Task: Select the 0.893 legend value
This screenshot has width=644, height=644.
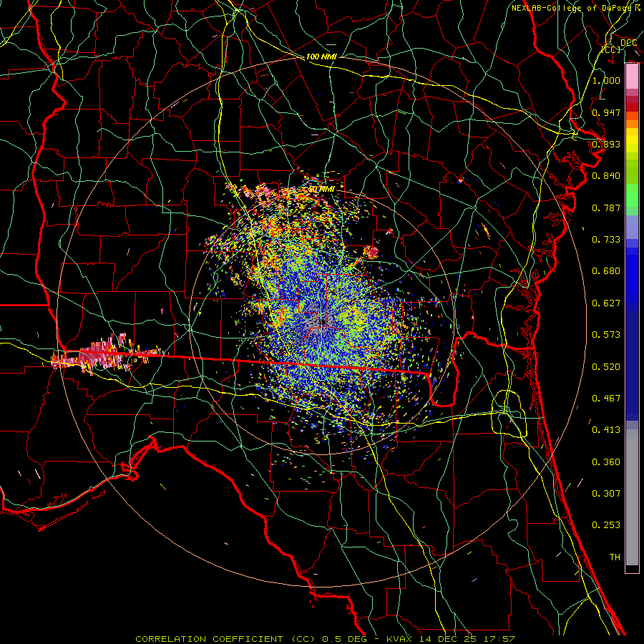Action: coord(606,144)
